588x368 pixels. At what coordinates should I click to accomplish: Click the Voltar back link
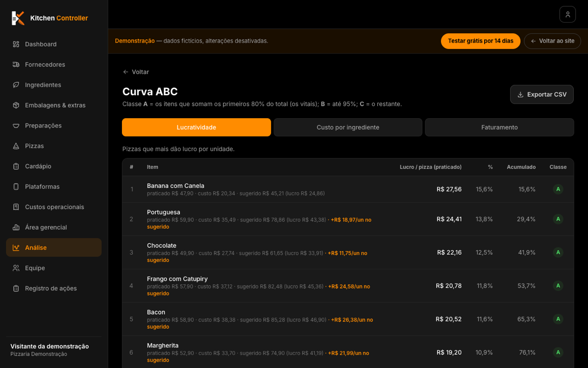pyautogui.click(x=136, y=72)
